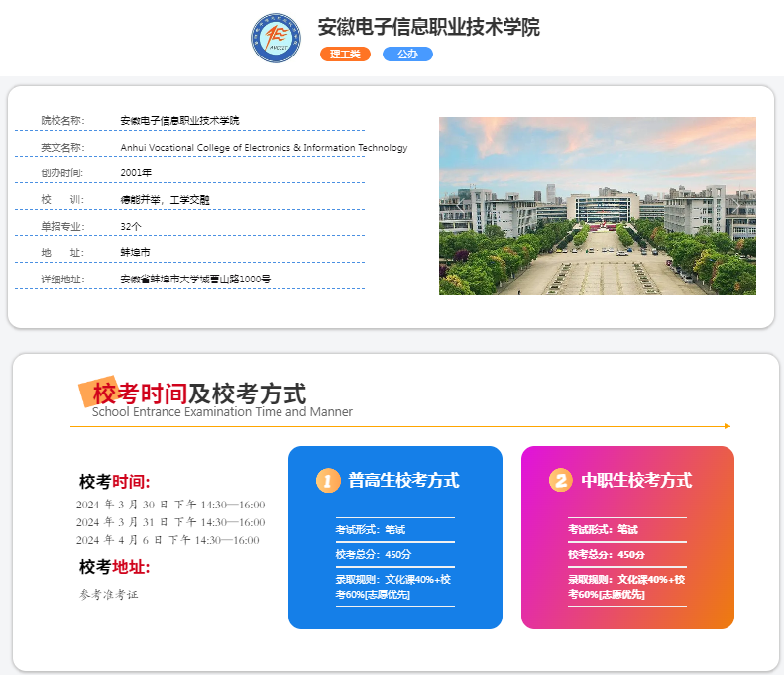The image size is (784, 675).
Task: Click 校考总分：450分 in the blue card
Action: pos(374,554)
